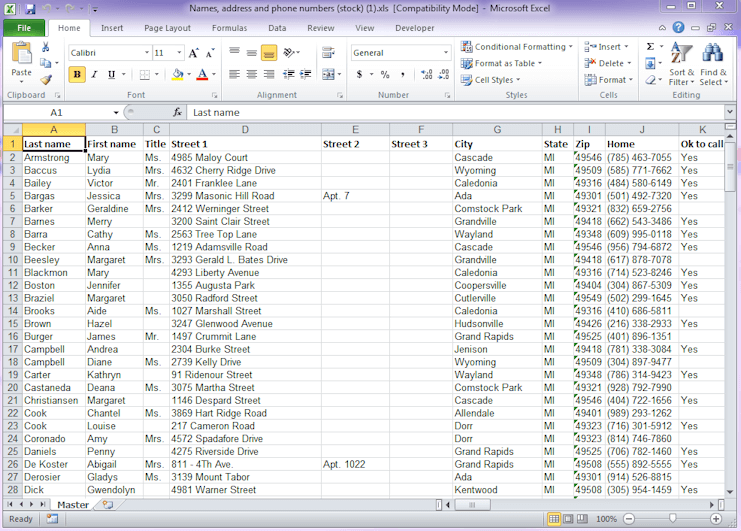The height and width of the screenshot is (531, 741).
Task: Click the zoom out minus button
Action: pyautogui.click(x=629, y=519)
